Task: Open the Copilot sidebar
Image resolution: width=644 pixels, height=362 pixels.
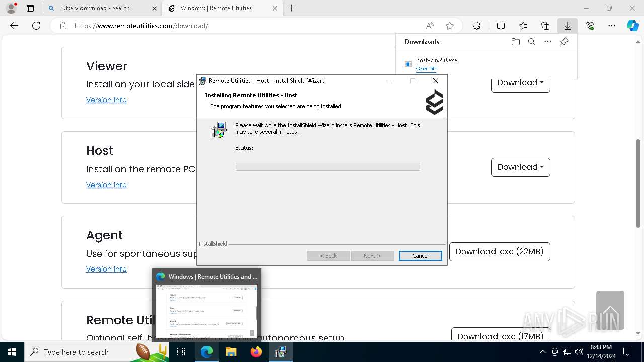Action: (x=633, y=26)
